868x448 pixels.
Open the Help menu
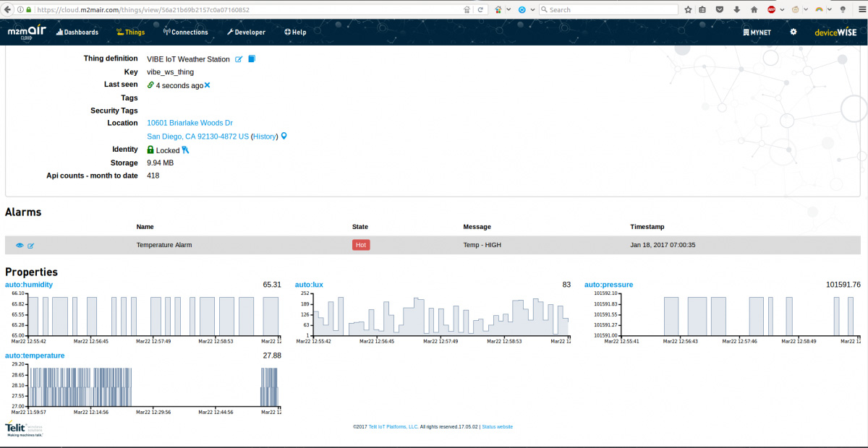pos(295,32)
